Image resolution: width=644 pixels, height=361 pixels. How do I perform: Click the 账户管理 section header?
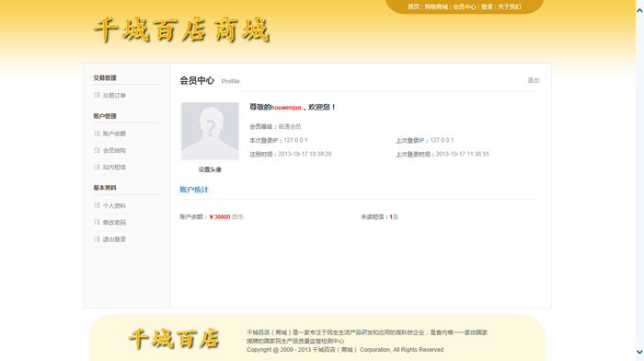click(105, 116)
